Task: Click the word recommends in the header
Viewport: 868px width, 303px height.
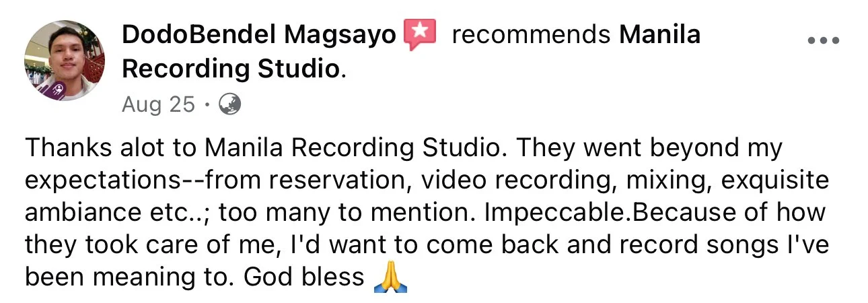Action: click(x=532, y=35)
